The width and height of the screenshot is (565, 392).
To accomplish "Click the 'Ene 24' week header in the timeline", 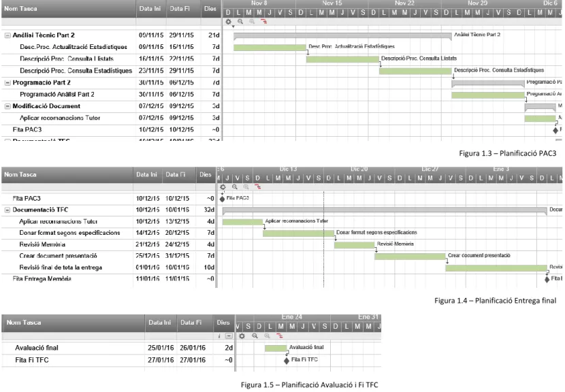I will pyautogui.click(x=292, y=316).
